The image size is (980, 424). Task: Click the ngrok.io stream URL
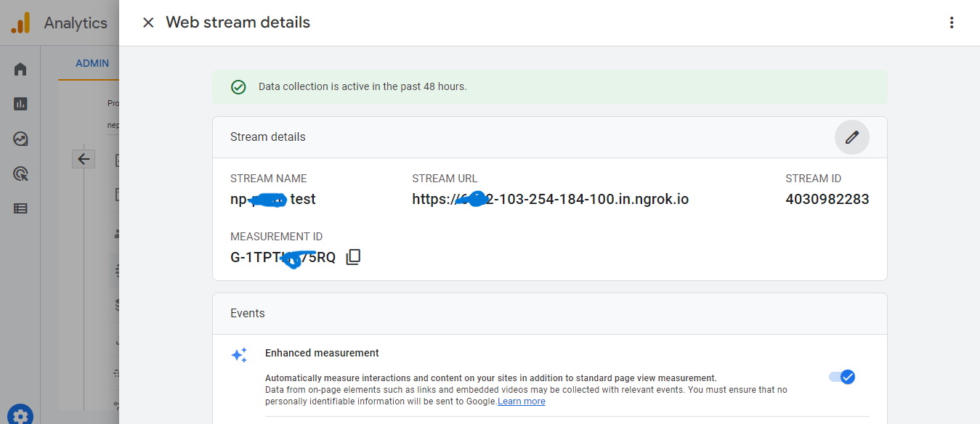click(550, 198)
